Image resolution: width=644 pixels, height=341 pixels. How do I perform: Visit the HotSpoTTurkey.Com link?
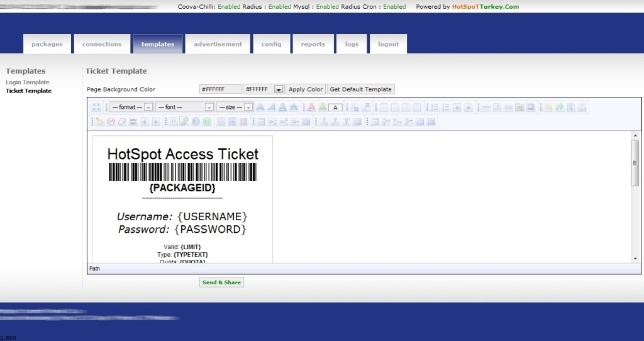coord(486,6)
